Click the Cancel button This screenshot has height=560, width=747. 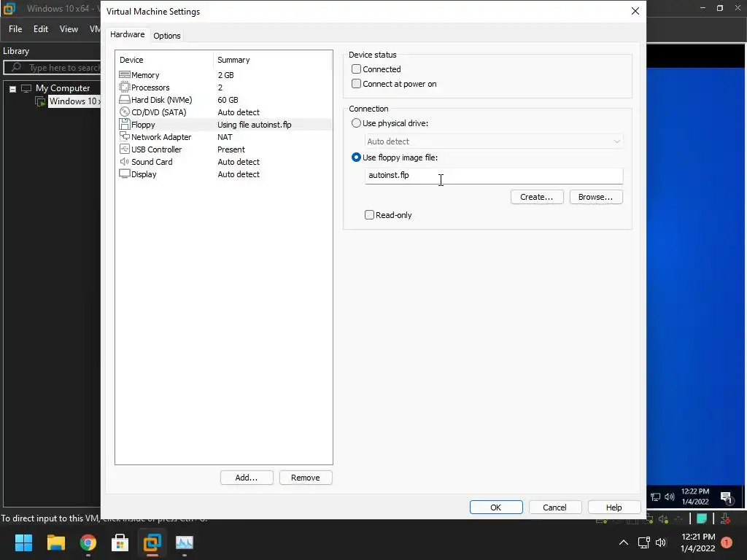click(x=555, y=507)
